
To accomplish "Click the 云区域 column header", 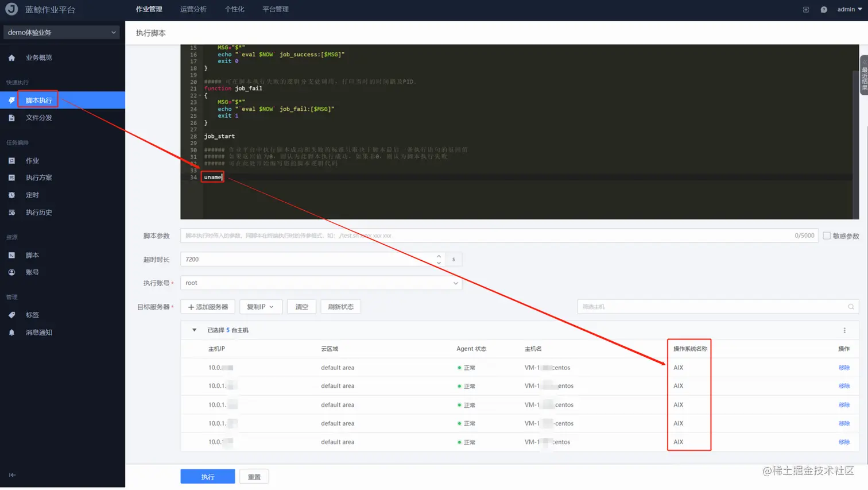I will point(330,349).
